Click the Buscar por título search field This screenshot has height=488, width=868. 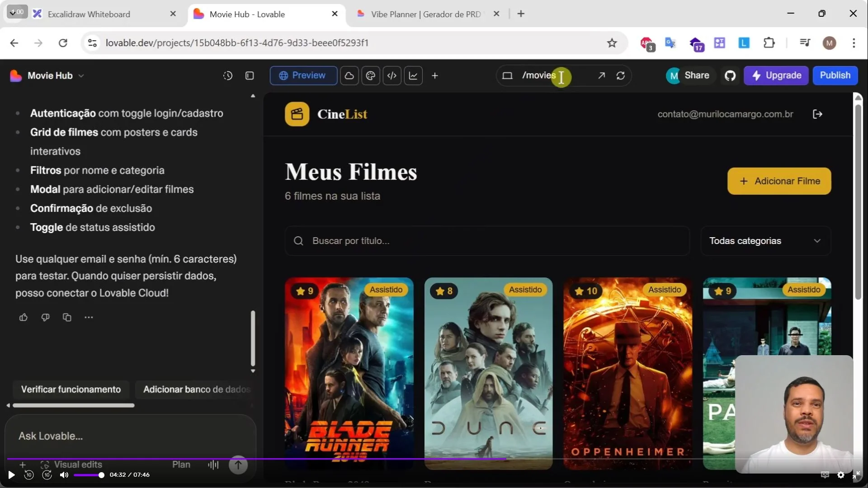point(487,241)
